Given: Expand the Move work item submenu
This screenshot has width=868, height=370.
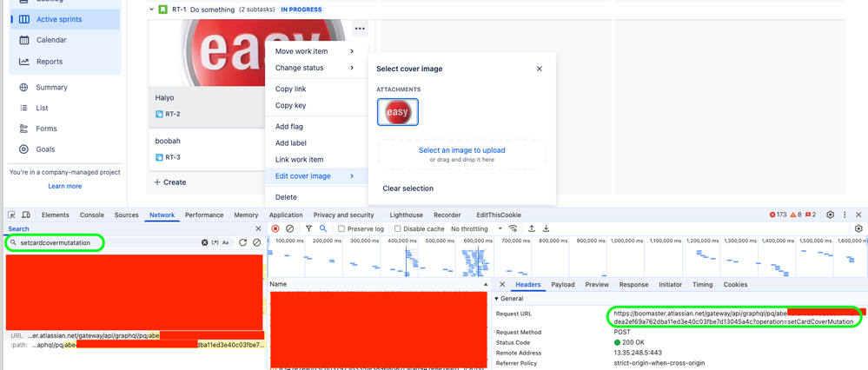Looking at the screenshot, I should pos(315,51).
